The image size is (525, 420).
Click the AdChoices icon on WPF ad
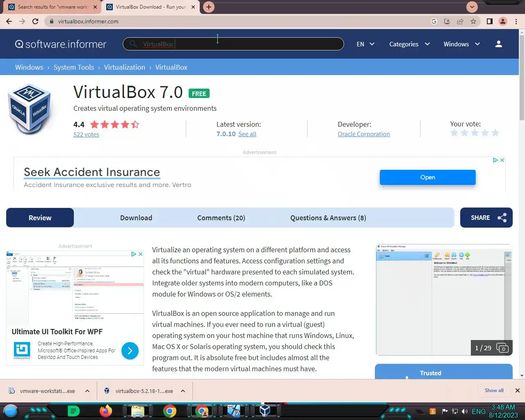pos(133,254)
